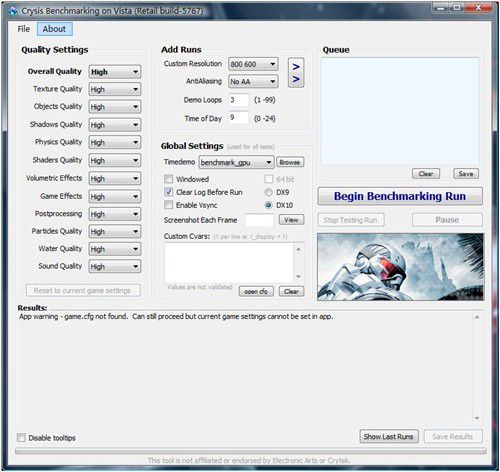Click the View button for screenshots

pos(292,220)
